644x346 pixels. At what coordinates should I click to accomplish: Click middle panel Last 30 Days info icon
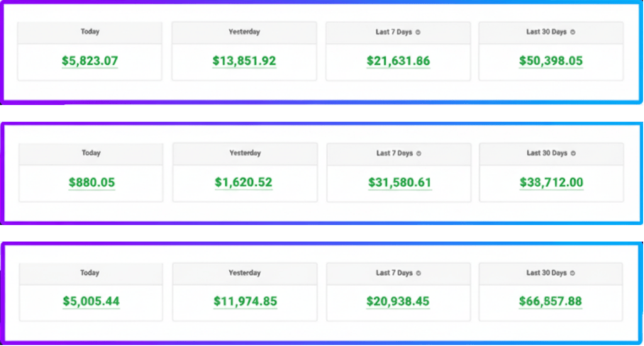point(573,153)
